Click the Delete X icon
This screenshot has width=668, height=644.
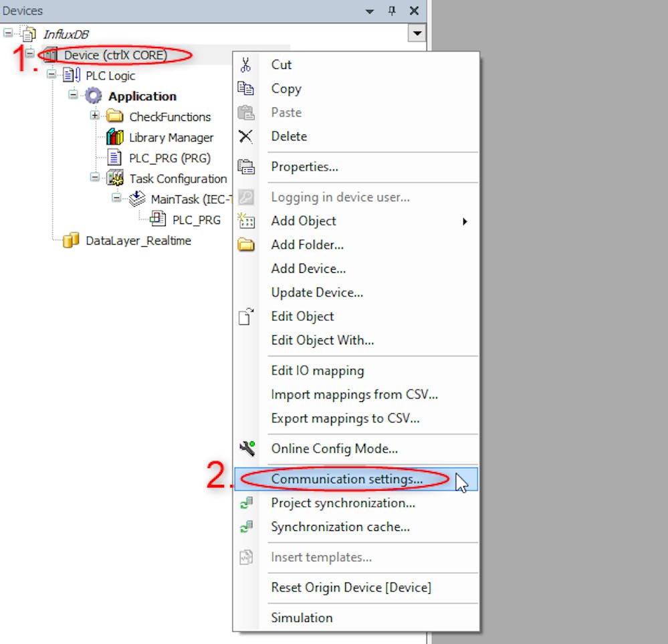(x=246, y=136)
